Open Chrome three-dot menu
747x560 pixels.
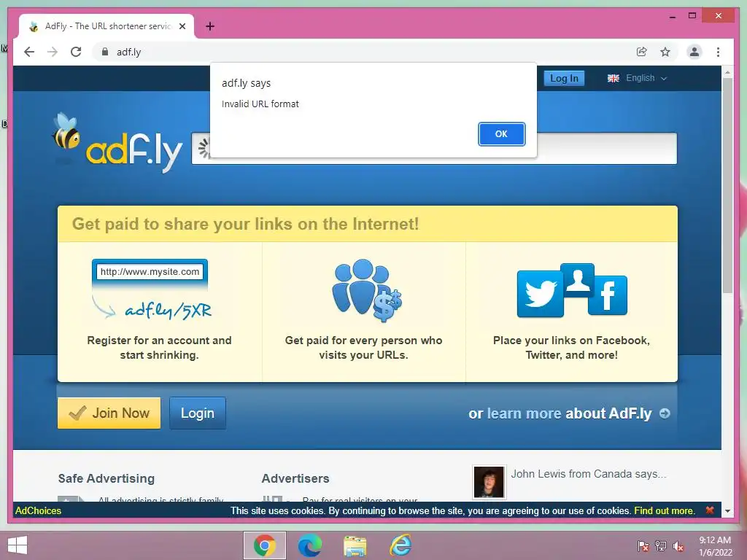pyautogui.click(x=718, y=52)
